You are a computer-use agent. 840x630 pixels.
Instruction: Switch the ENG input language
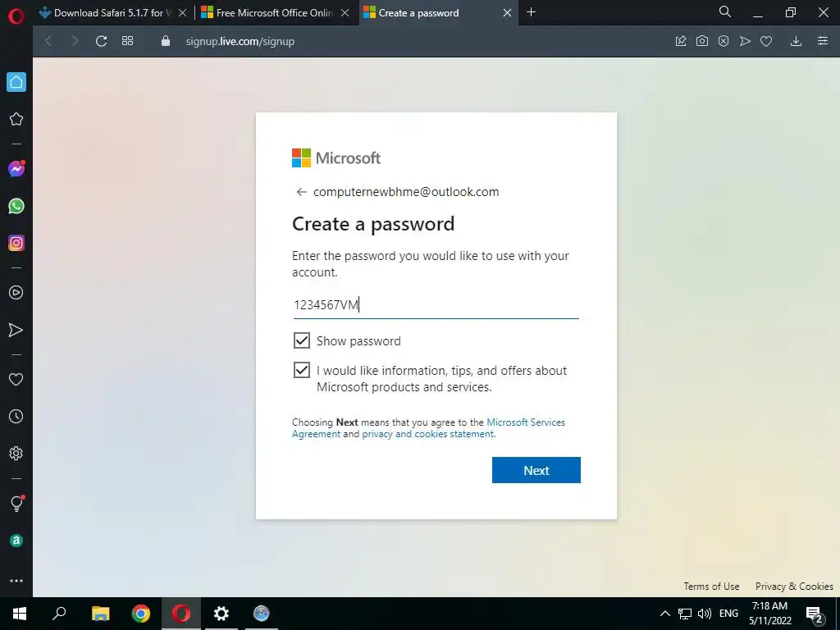(728, 614)
